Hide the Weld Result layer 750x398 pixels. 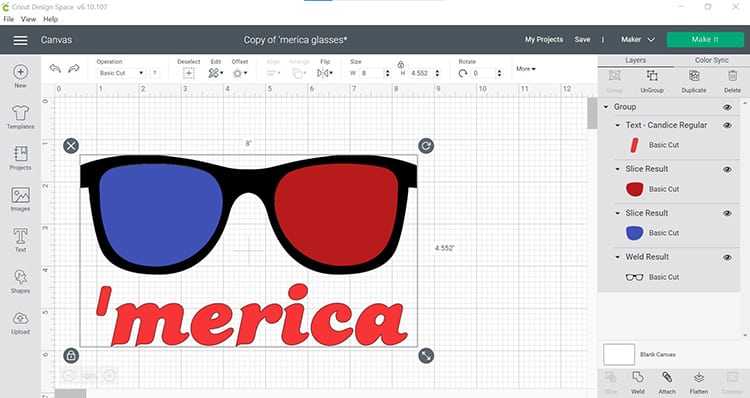[x=728, y=257]
